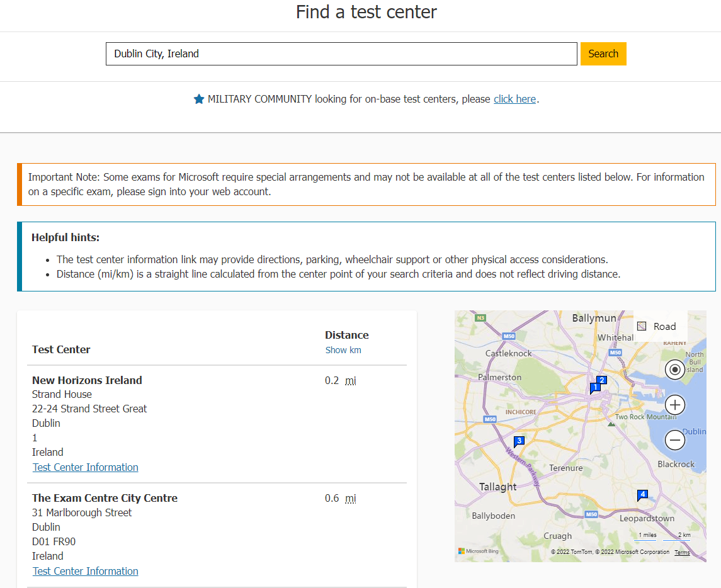The image size is (721, 588).
Task: Select The Exam Centre City Centre heading
Action: [105, 498]
